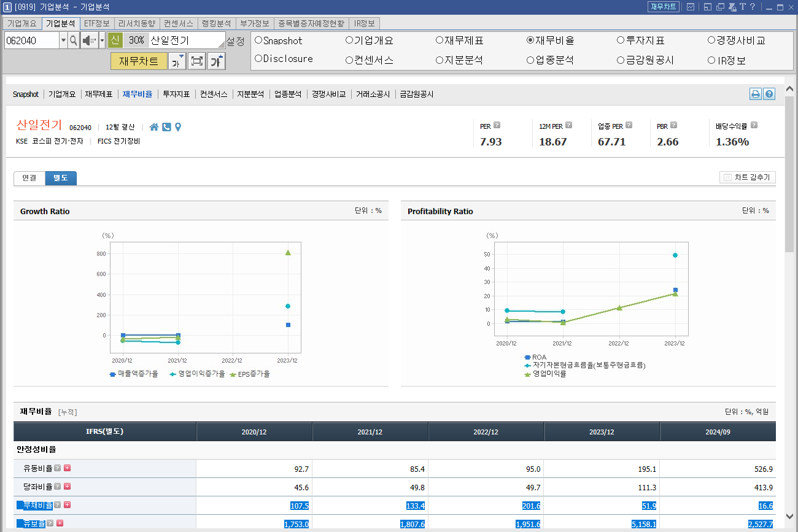
Task: Select the Snapshot radio button
Action: [258, 40]
